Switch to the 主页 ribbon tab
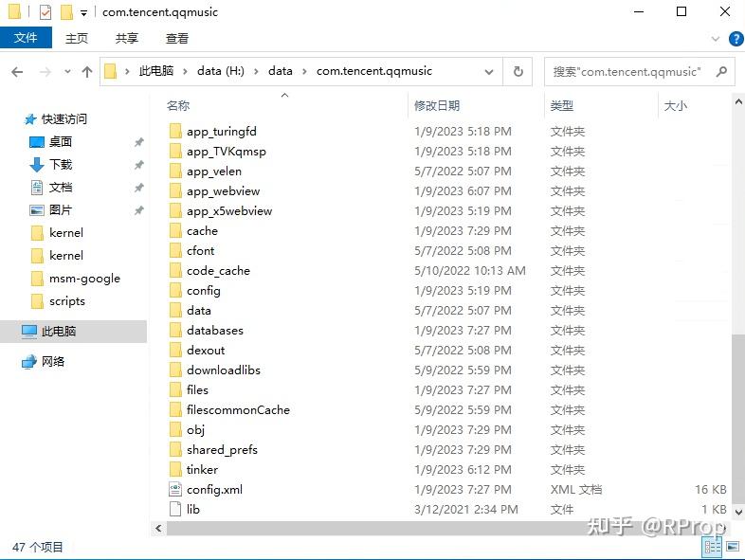This screenshot has height=560, width=745. coord(77,38)
